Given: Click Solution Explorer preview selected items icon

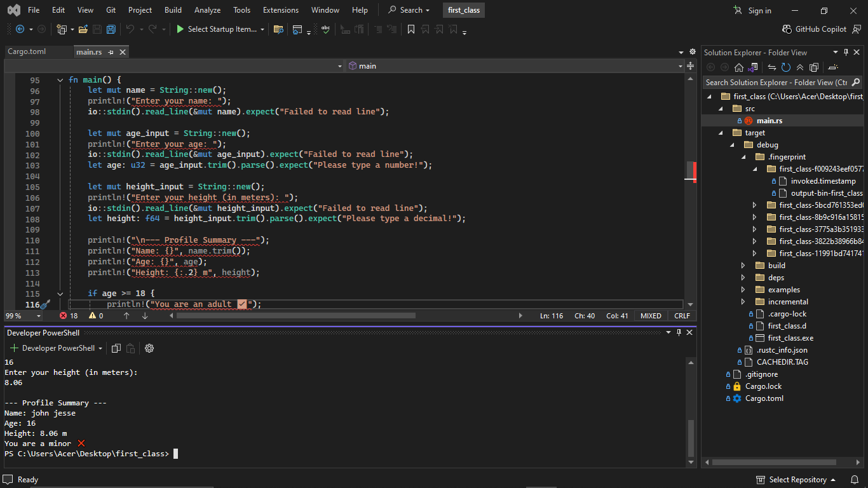Looking at the screenshot, I should (833, 67).
